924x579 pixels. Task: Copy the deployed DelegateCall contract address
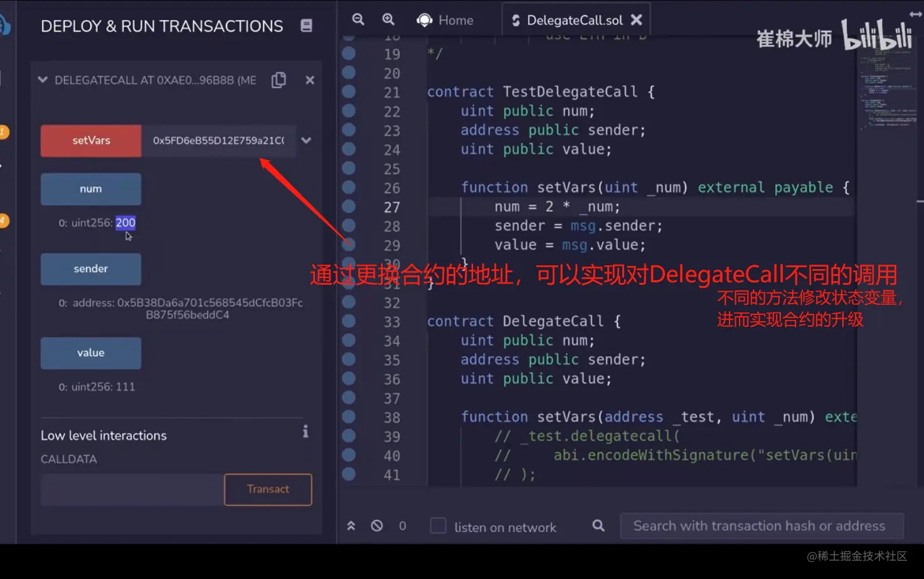[279, 80]
